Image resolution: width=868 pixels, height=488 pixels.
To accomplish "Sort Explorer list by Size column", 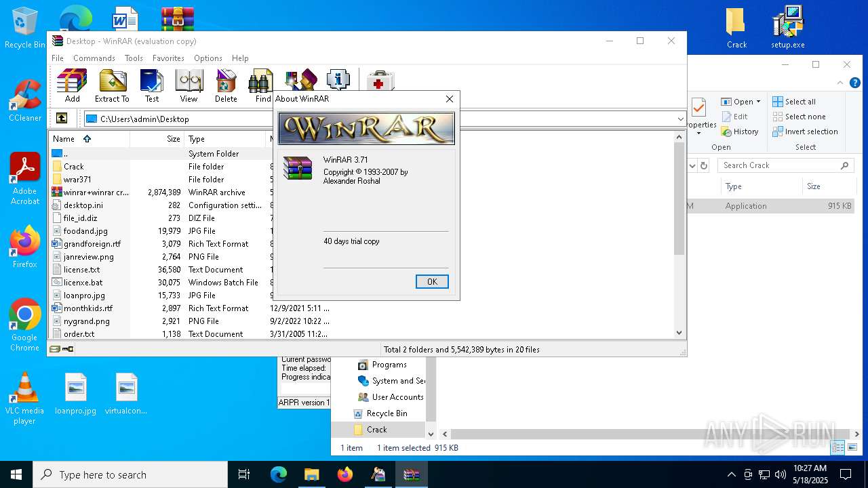I will coord(828,186).
